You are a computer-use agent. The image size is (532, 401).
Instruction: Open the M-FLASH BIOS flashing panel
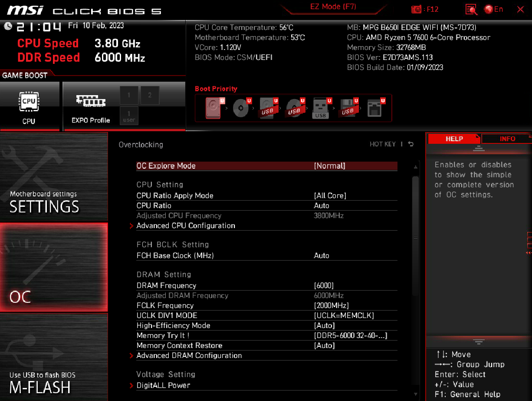tap(54, 357)
